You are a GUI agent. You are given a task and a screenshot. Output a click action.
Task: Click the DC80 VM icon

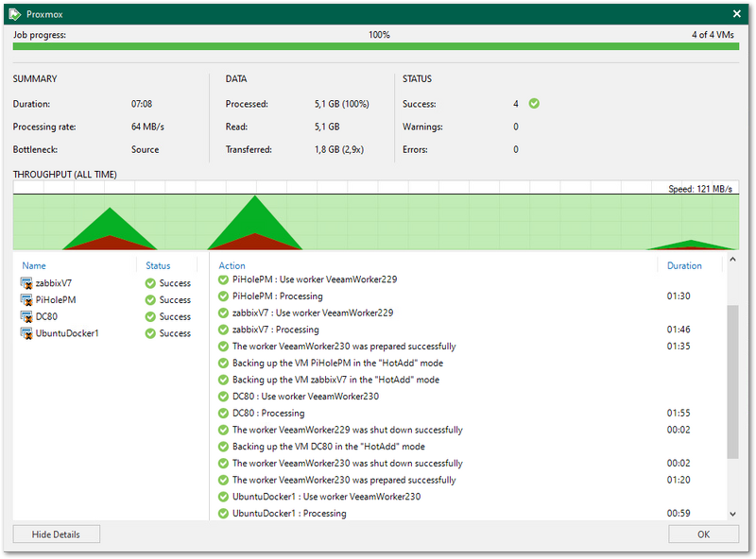point(27,317)
